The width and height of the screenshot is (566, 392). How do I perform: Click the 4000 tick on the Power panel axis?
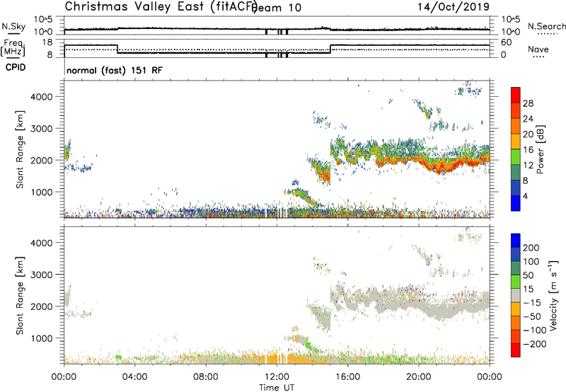pos(42,97)
